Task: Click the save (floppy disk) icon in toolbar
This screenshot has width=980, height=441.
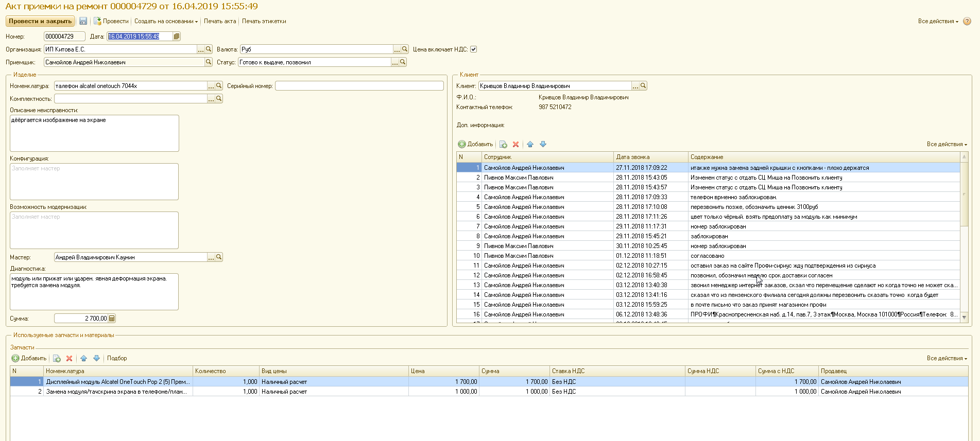Action: (83, 21)
